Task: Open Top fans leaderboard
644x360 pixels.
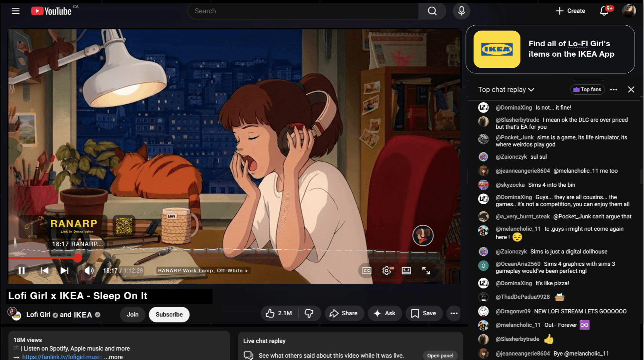Action: click(x=587, y=89)
